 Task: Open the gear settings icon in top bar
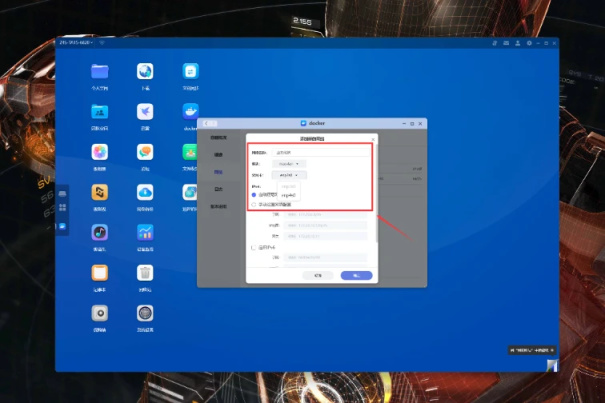tap(529, 43)
